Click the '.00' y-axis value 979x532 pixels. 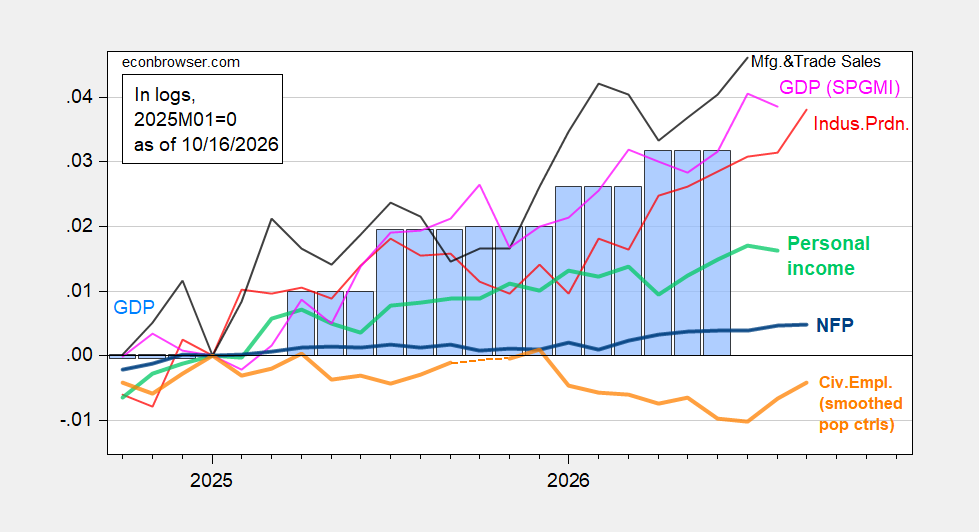click(x=79, y=355)
